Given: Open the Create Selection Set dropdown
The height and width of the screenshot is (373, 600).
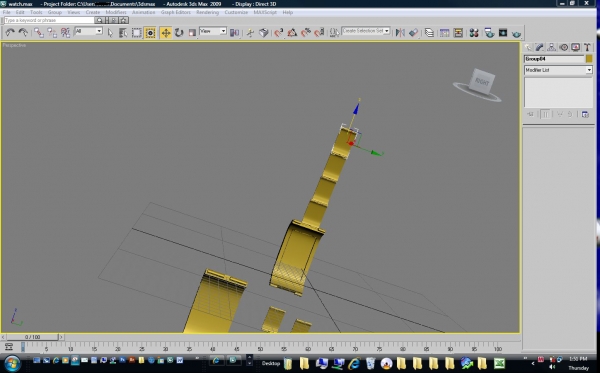Looking at the screenshot, I should click(x=366, y=31).
